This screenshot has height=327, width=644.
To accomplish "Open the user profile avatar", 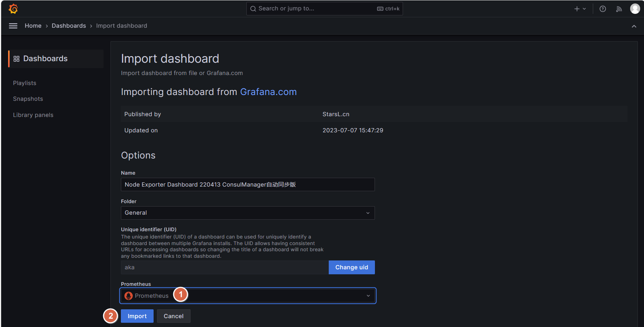I will pos(635,8).
